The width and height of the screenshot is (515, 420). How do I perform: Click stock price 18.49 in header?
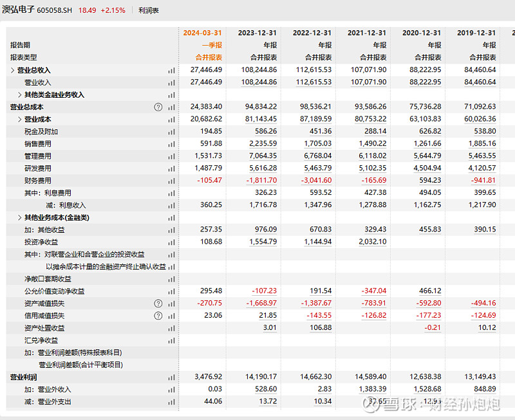pyautogui.click(x=87, y=10)
